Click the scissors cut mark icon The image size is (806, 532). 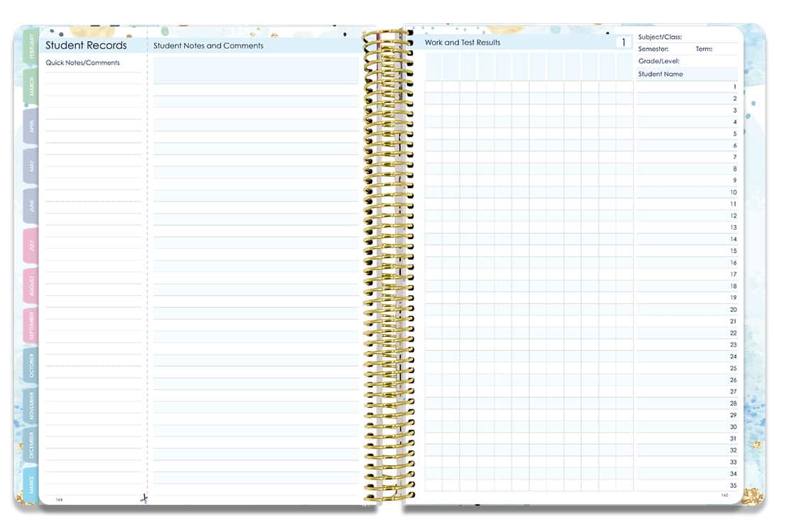click(145, 499)
